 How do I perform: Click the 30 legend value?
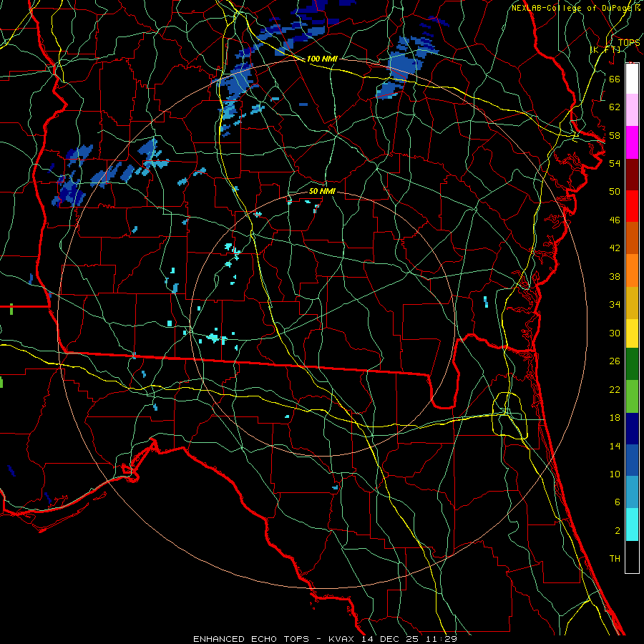pos(615,333)
